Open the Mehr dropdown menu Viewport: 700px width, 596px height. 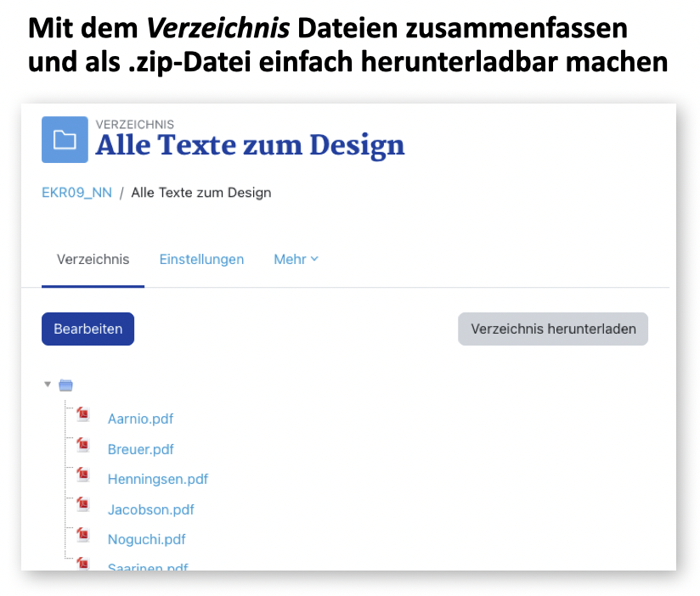[x=296, y=260]
